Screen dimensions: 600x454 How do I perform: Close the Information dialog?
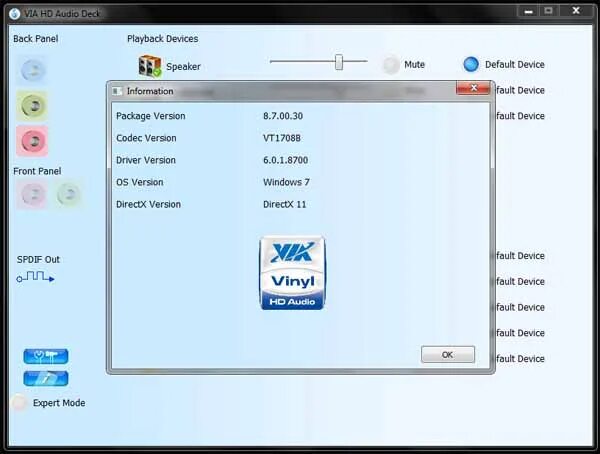(x=473, y=88)
